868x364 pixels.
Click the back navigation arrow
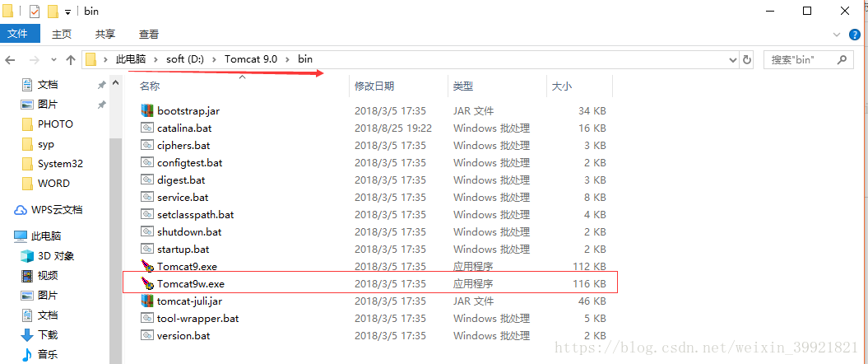[11, 60]
